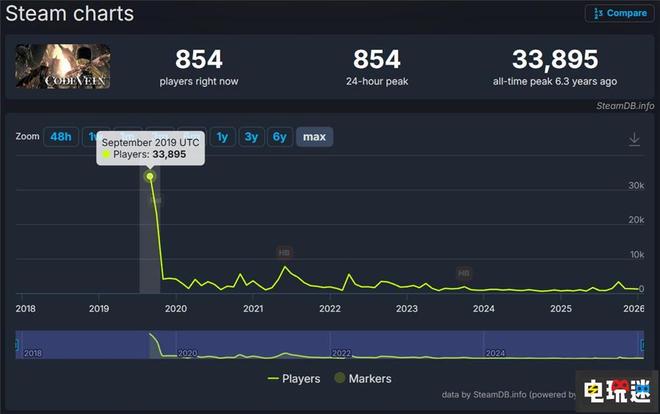The width and height of the screenshot is (660, 414).
Task: Select the max zoom range
Action: coord(314,137)
